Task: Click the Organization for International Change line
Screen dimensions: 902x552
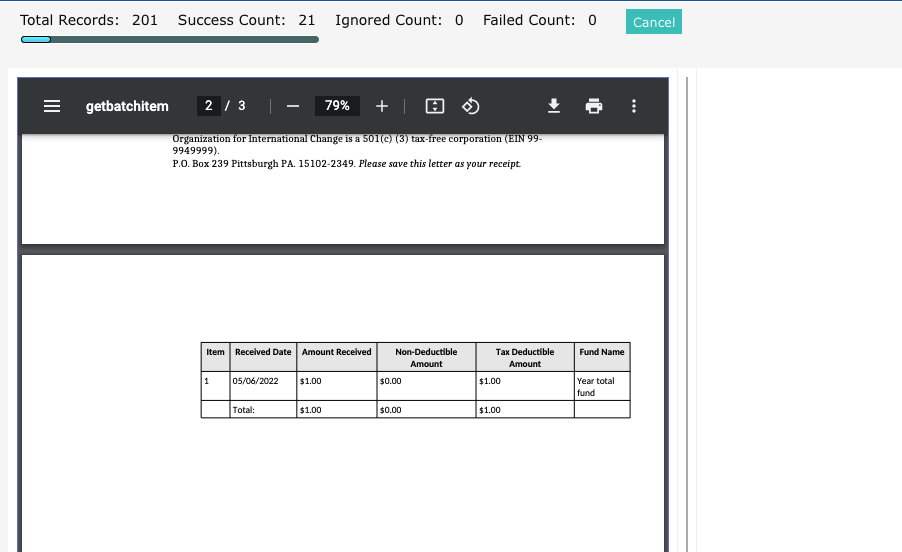Action: (x=357, y=144)
